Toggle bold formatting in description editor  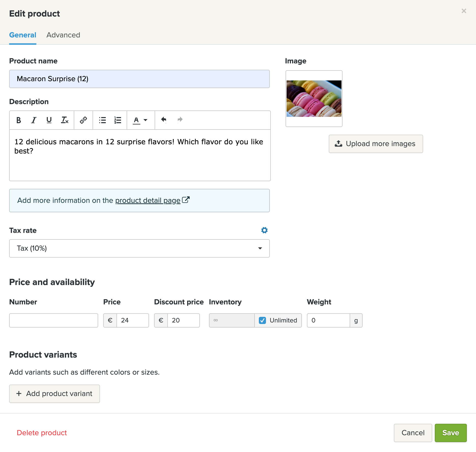point(19,120)
